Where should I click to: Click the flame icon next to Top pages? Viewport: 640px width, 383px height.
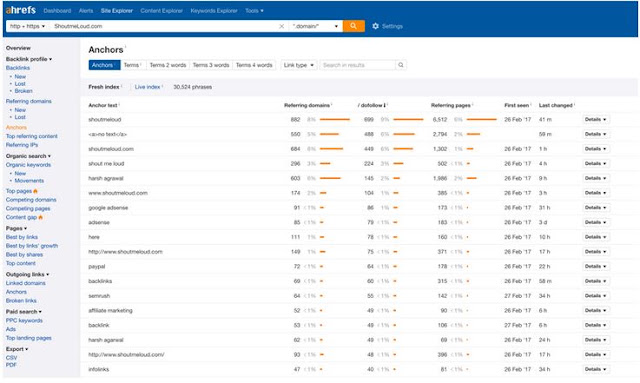[36, 191]
